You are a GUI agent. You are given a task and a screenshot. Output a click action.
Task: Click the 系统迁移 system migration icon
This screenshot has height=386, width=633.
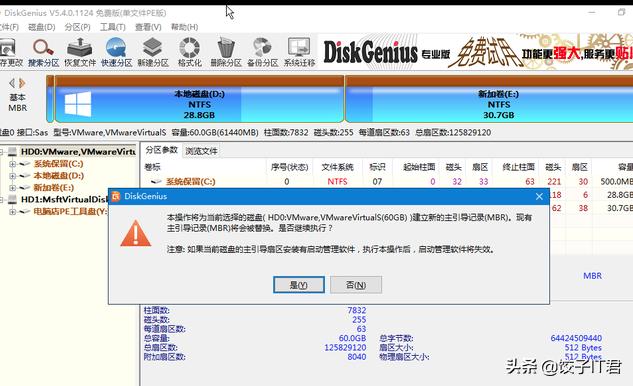(x=299, y=48)
